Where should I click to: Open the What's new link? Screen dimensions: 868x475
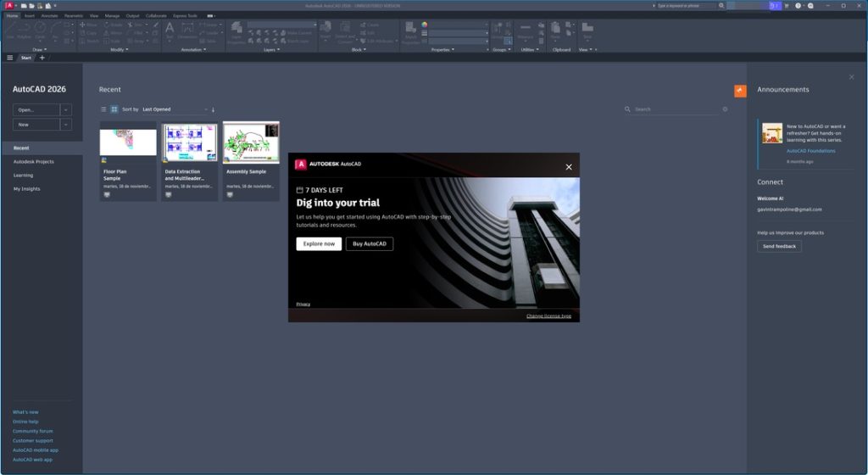[x=25, y=412]
